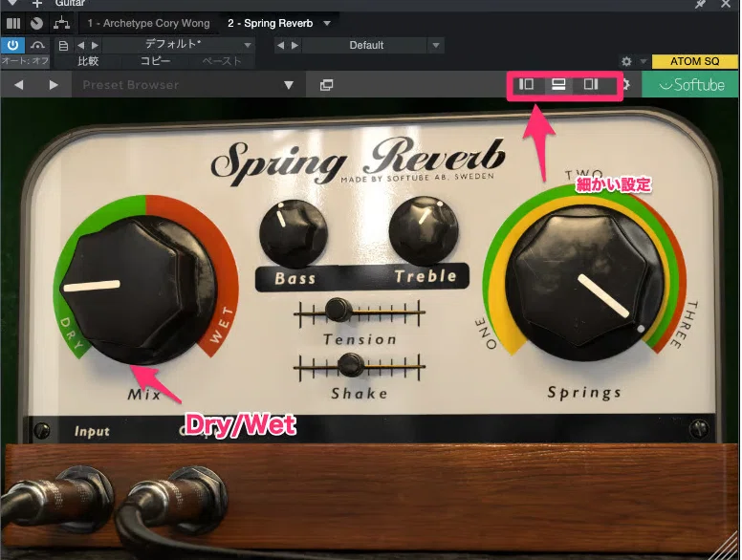
Task: Pin the plug-in window
Action: tap(699, 4)
